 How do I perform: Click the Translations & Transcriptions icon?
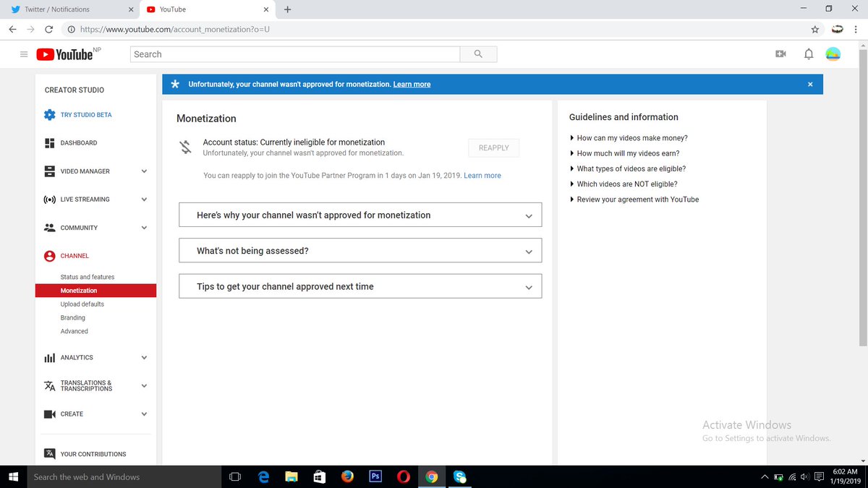pyautogui.click(x=49, y=386)
